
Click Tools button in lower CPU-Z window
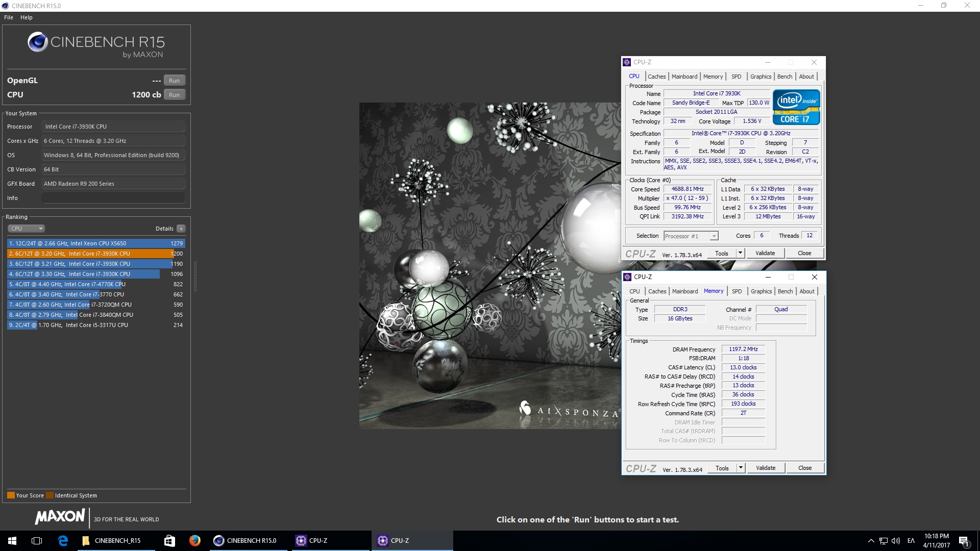722,468
